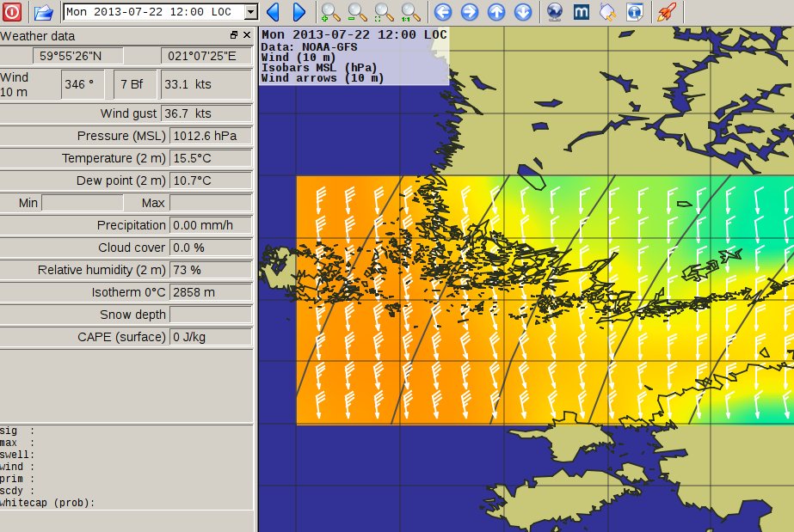Click the precipitation value 0.00 mm/h
Screen dimensions: 794x532
tap(211, 225)
